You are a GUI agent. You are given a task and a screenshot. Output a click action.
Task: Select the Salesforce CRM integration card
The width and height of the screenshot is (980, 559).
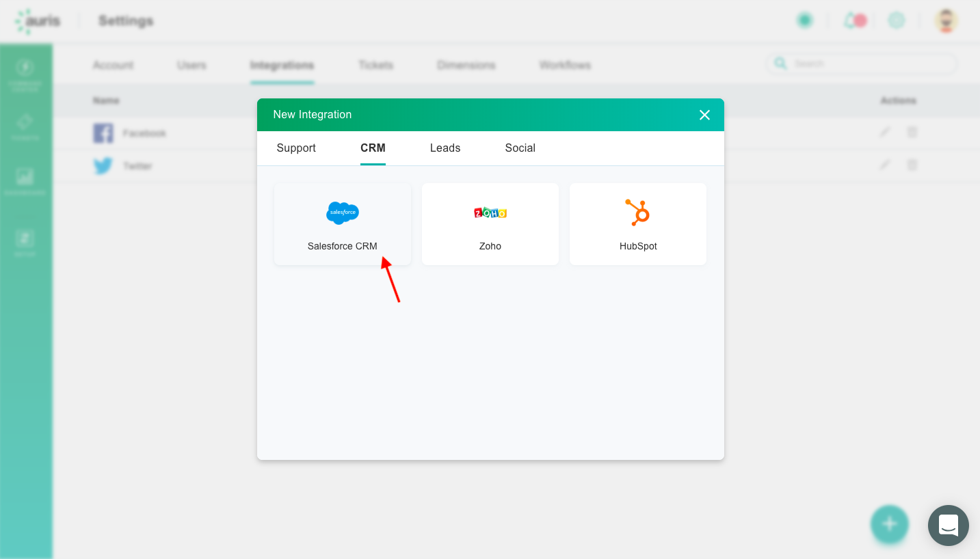[343, 224]
